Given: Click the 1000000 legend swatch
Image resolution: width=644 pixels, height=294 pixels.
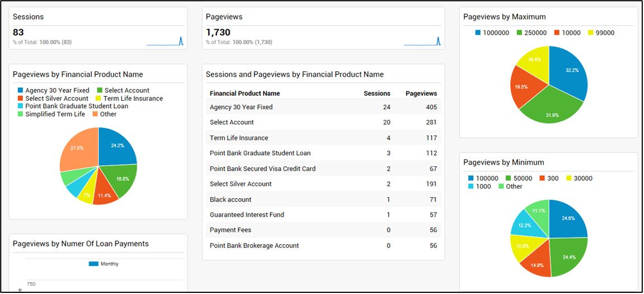Looking at the screenshot, I should [x=478, y=32].
